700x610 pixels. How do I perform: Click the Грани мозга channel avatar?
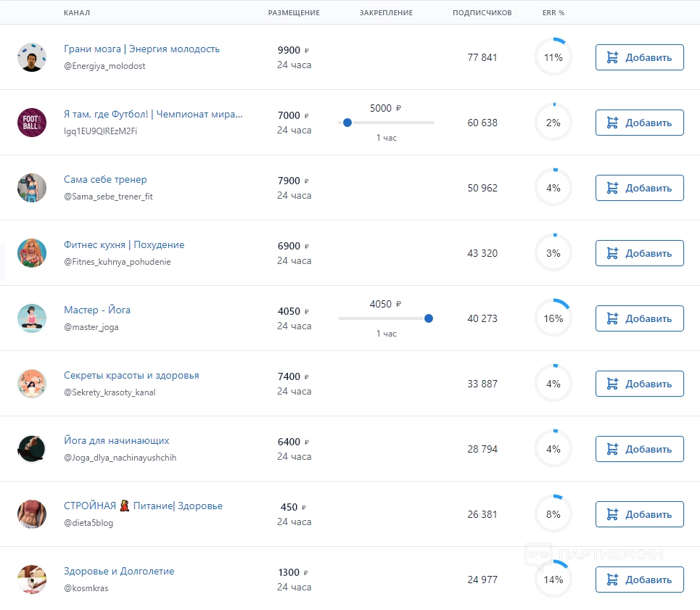32,57
